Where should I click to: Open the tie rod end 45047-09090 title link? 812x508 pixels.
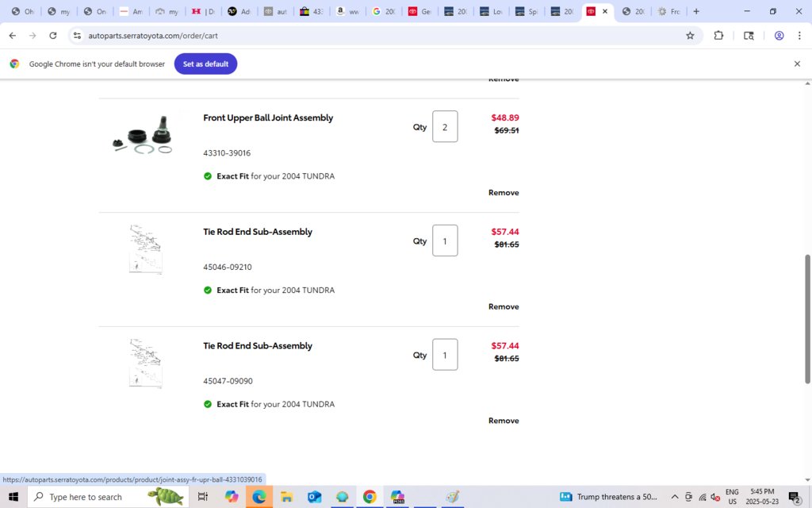point(258,346)
